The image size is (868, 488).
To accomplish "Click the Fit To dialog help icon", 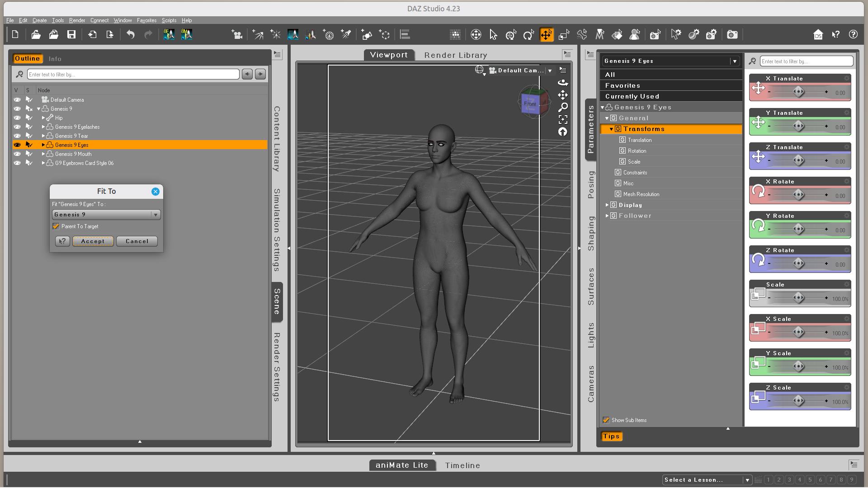I will coord(62,241).
